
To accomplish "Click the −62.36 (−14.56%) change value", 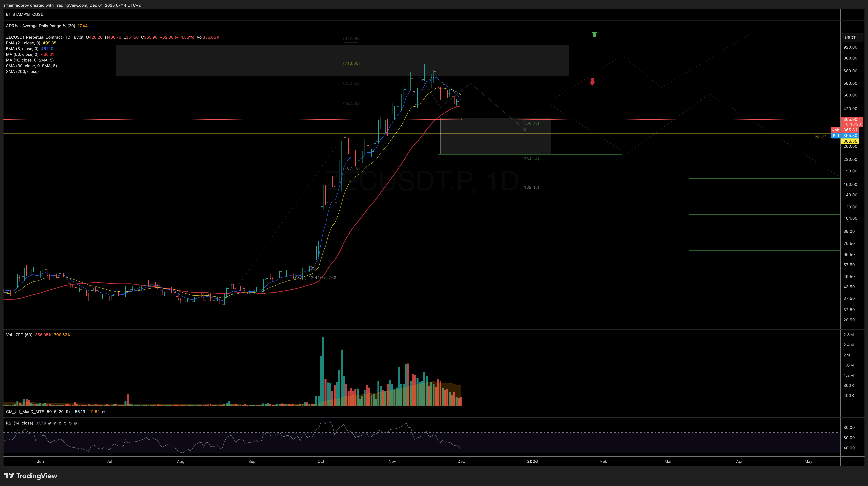I will pos(177,37).
